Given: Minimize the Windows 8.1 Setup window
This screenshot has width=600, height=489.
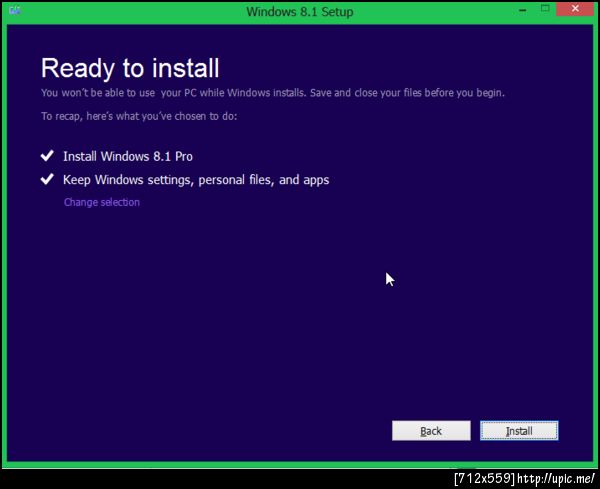Looking at the screenshot, I should (522, 10).
